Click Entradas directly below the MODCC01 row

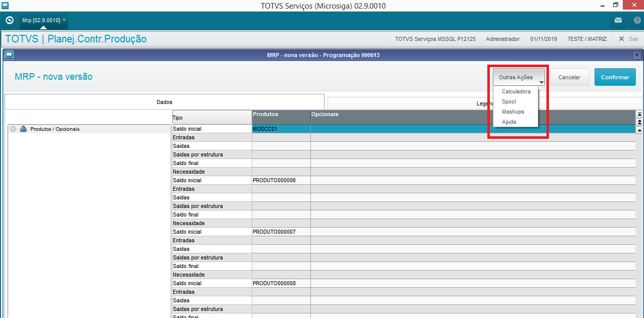pyautogui.click(x=212, y=137)
